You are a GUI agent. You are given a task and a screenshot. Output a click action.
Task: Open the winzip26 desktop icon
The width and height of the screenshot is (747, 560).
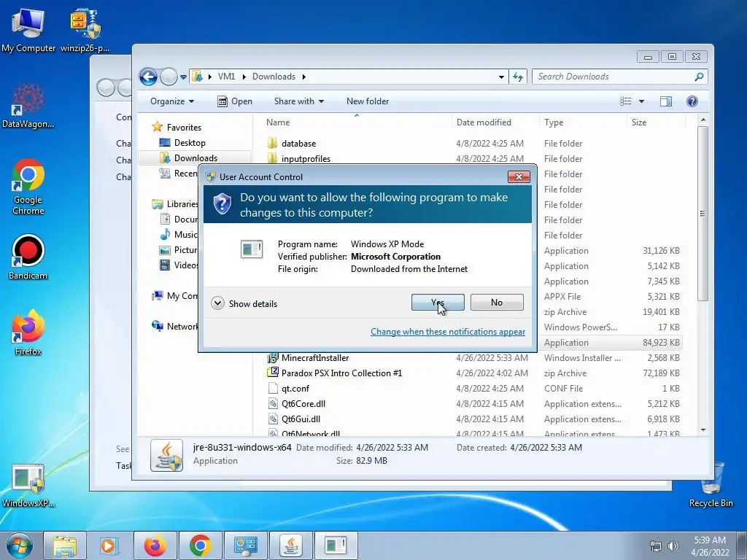[x=85, y=30]
